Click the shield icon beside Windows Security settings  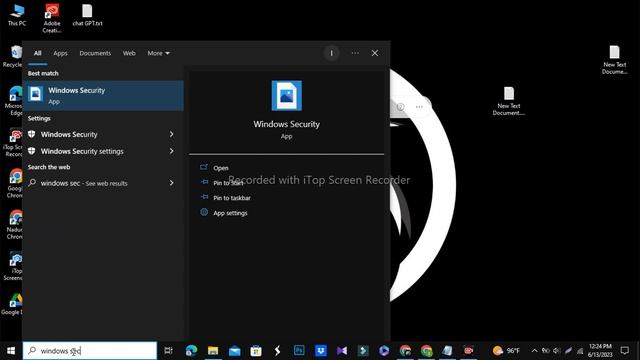31,151
